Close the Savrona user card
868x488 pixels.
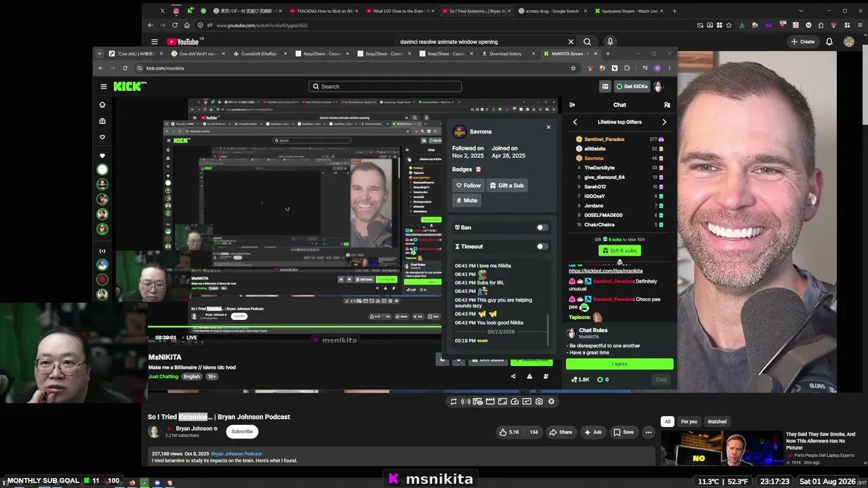pos(549,127)
